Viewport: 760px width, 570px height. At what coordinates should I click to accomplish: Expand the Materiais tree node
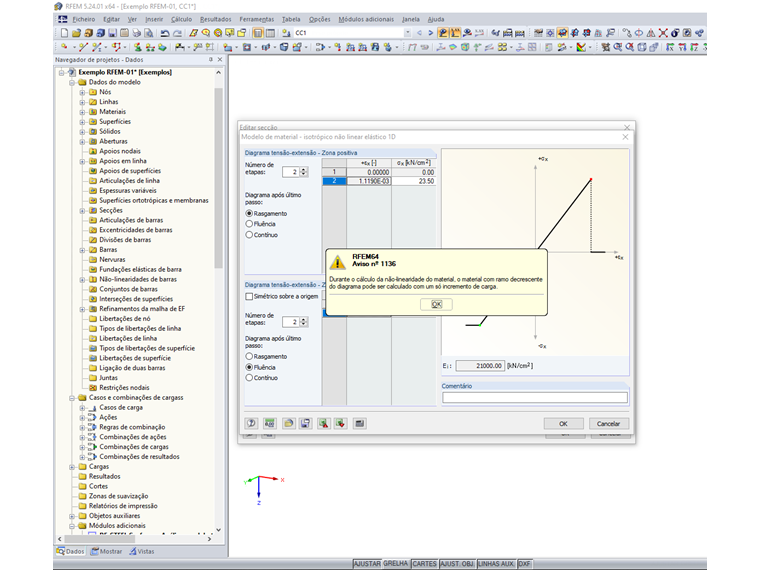pos(82,112)
